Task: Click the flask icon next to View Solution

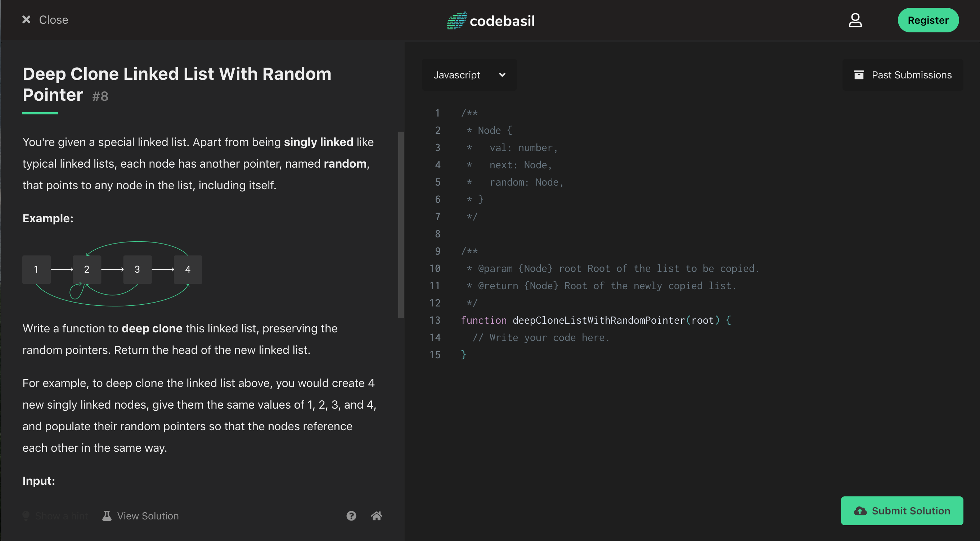Action: coord(107,515)
